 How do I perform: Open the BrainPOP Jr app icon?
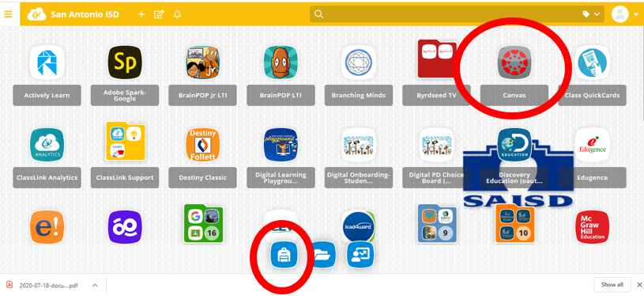click(203, 63)
